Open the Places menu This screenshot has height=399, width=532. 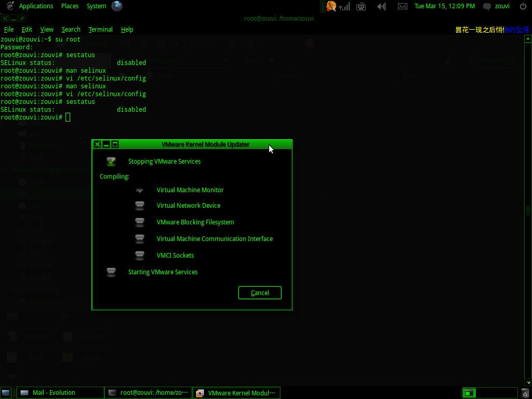coord(70,6)
